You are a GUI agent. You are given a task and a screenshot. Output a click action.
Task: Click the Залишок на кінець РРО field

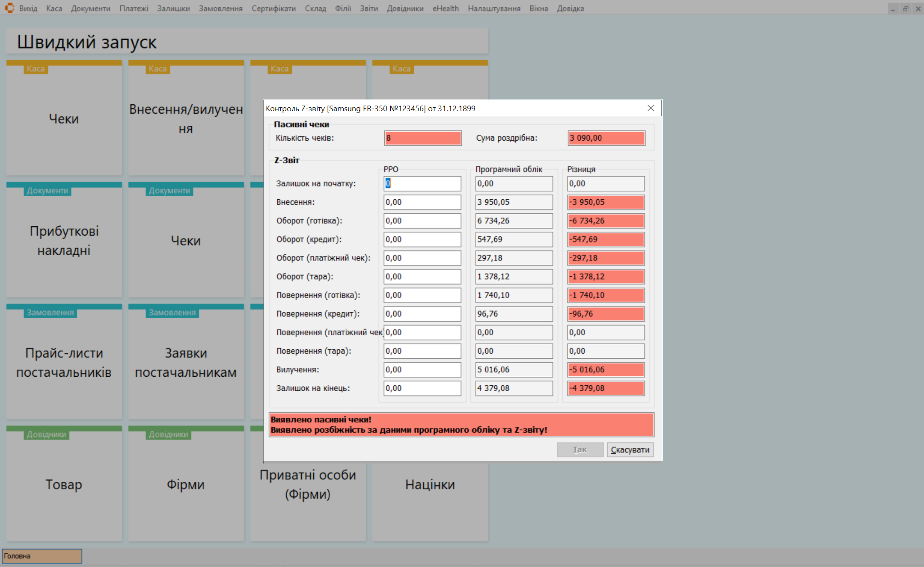(422, 388)
